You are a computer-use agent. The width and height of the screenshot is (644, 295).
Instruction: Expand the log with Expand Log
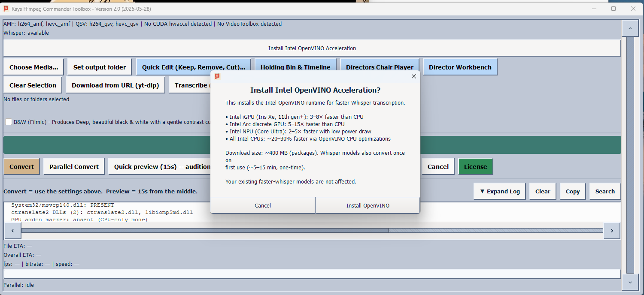[499, 191]
